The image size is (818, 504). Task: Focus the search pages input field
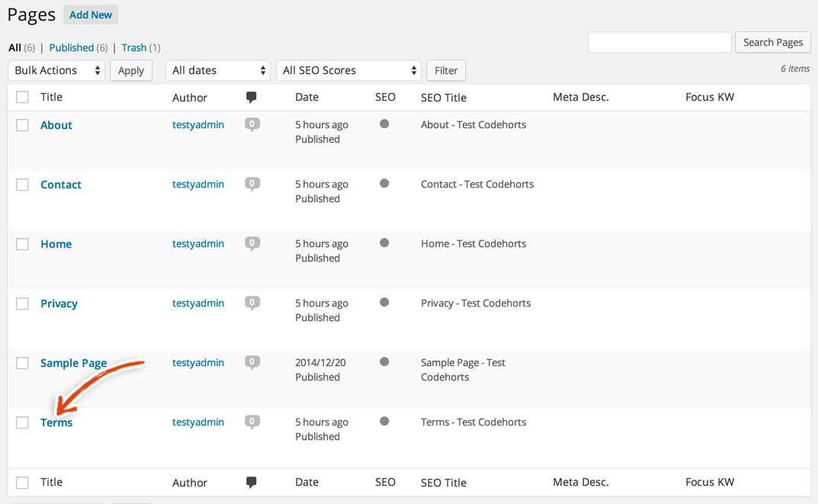[660, 42]
